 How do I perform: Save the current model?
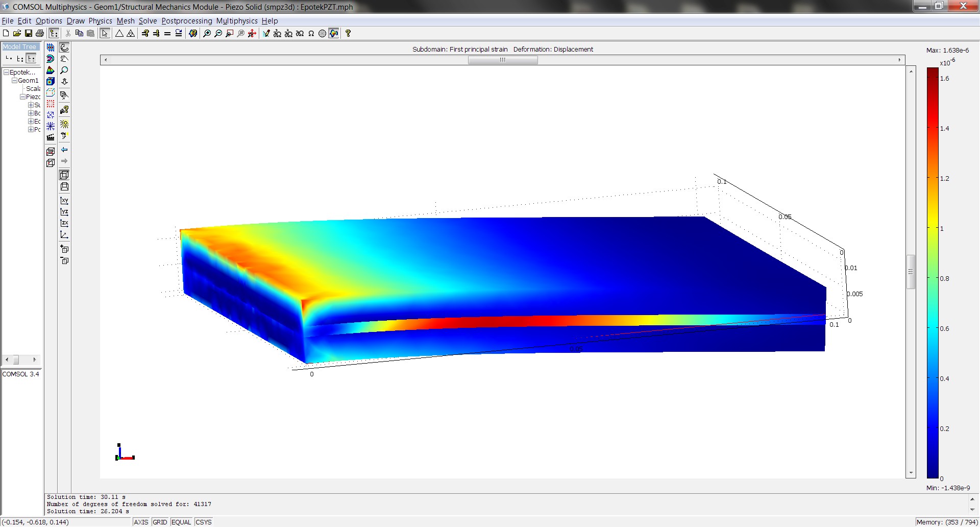pos(29,33)
